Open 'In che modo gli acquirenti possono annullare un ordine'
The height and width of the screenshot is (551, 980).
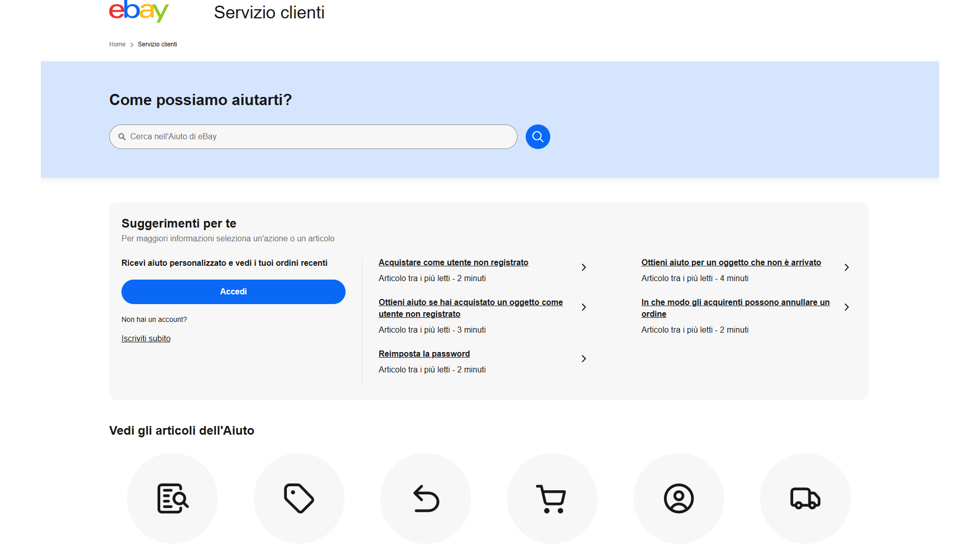(x=736, y=308)
